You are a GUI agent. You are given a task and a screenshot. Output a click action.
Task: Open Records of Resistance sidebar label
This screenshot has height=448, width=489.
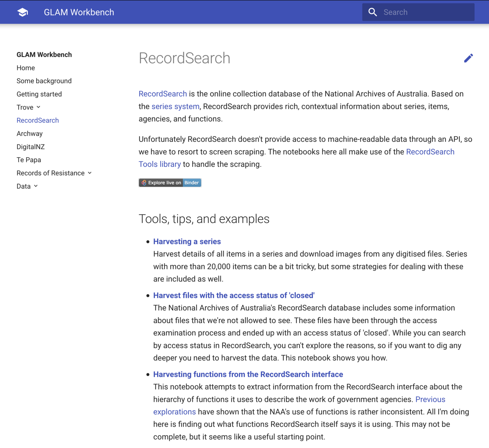pyautogui.click(x=50, y=173)
